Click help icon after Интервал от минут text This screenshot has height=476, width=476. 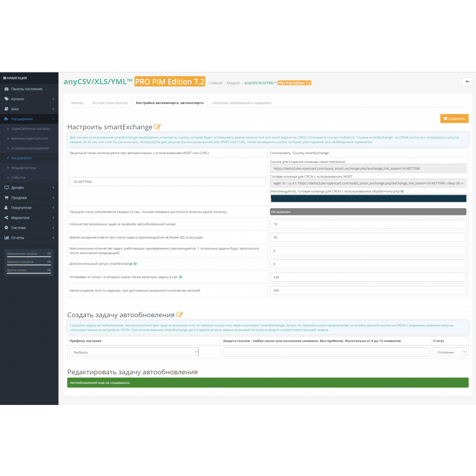181,277
